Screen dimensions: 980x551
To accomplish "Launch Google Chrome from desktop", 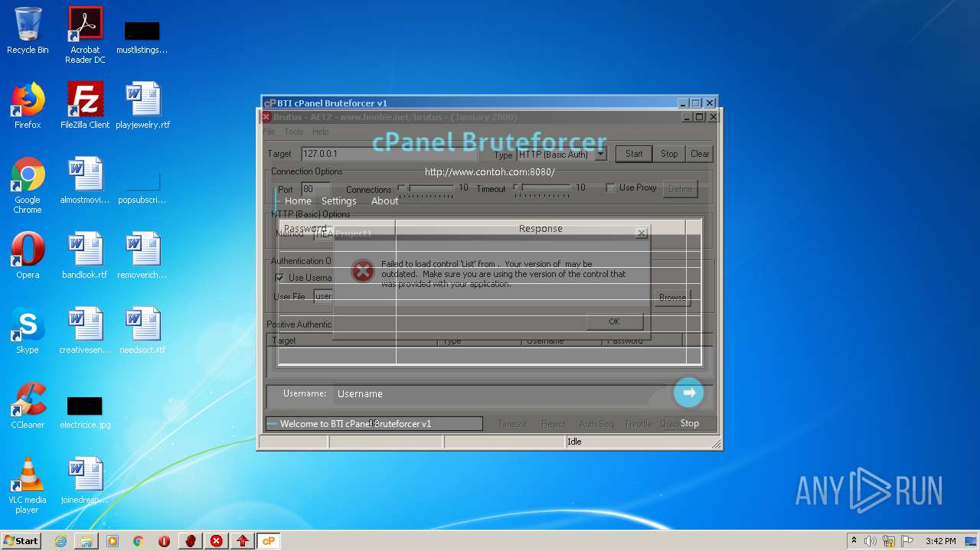I will pyautogui.click(x=28, y=185).
